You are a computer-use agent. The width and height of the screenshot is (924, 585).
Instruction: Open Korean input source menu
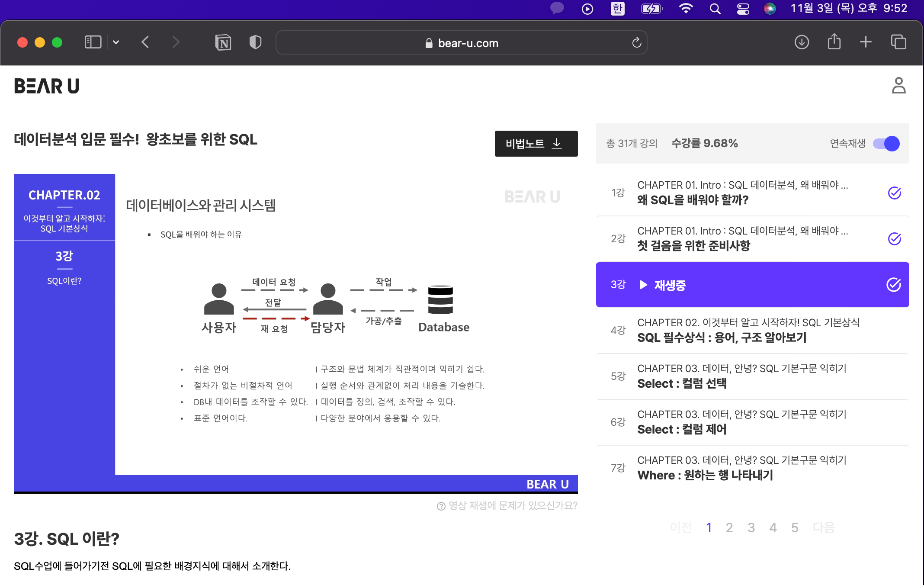pos(617,9)
